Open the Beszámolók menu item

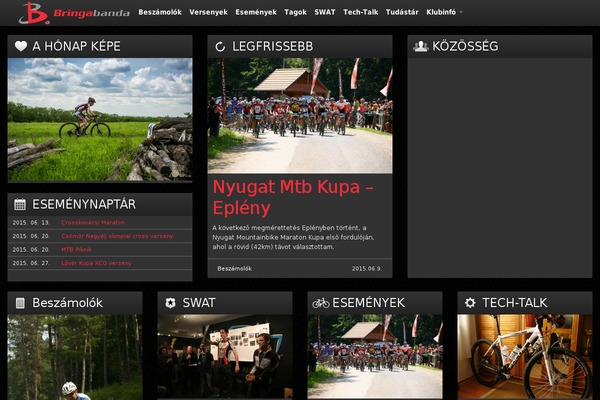point(160,12)
